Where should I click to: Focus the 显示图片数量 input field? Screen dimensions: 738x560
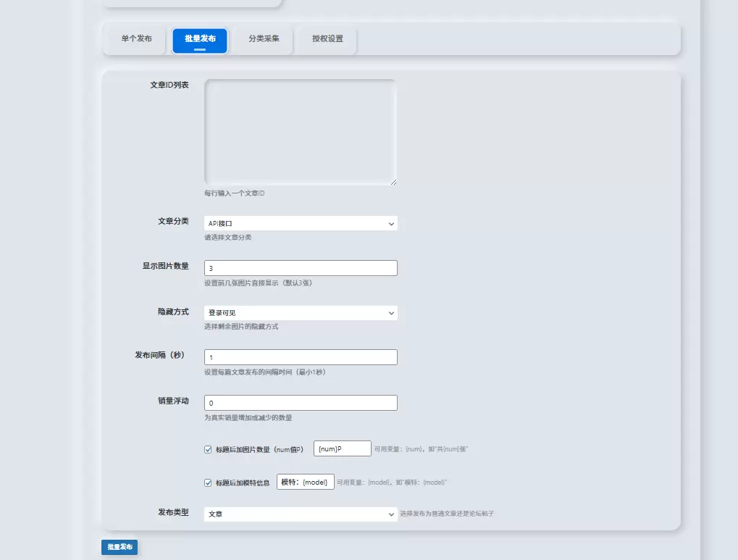(x=301, y=268)
